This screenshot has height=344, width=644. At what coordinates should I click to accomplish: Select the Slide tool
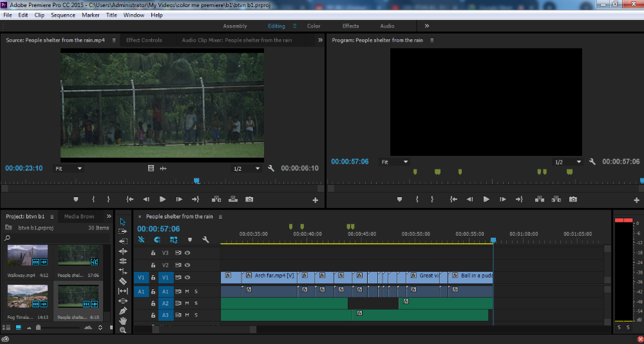[122, 301]
